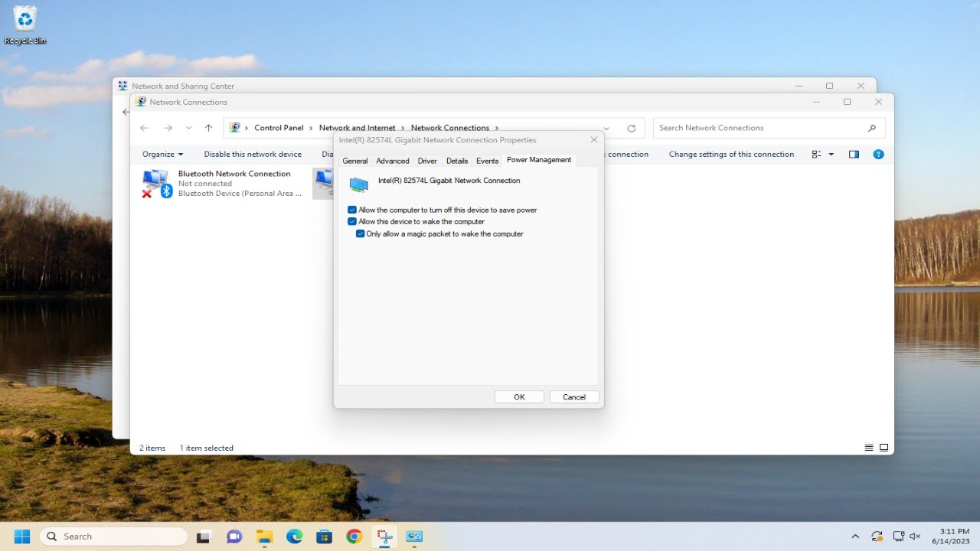Open Task View from the taskbar
The height and width of the screenshot is (551, 980).
(204, 536)
